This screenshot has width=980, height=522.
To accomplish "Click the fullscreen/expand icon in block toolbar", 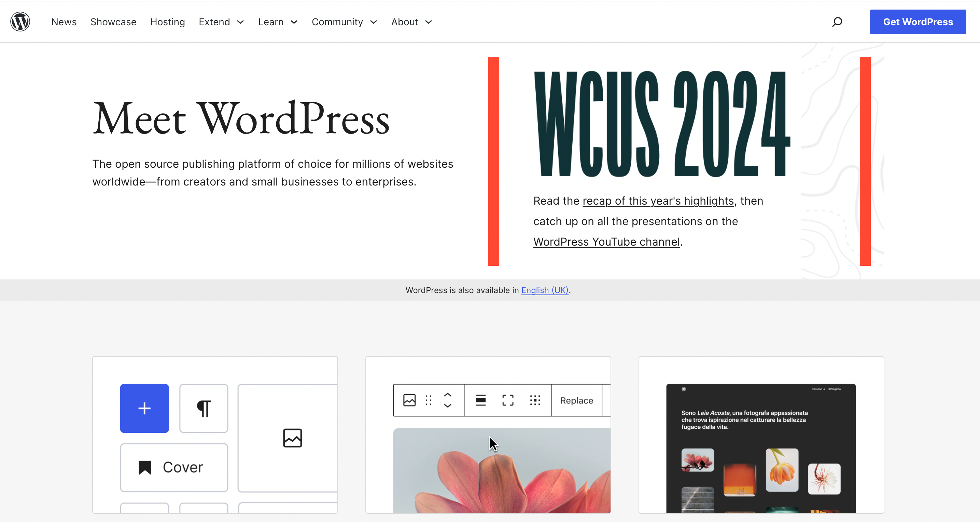I will click(x=507, y=400).
